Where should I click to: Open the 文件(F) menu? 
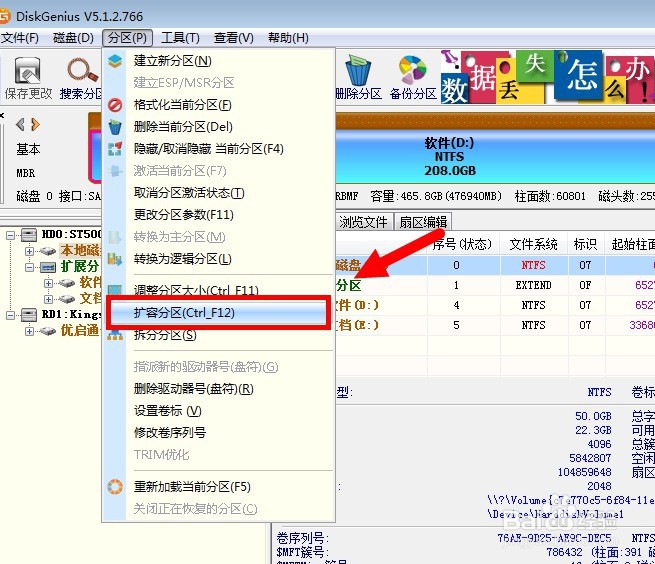(x=20, y=38)
